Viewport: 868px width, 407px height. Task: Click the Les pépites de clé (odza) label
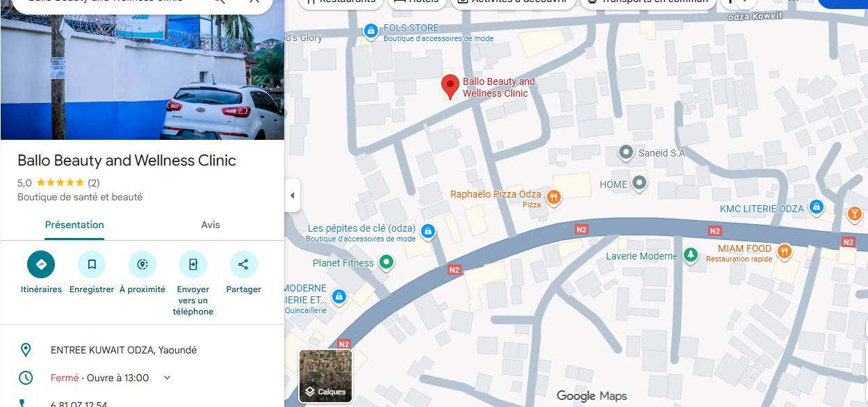point(361,228)
